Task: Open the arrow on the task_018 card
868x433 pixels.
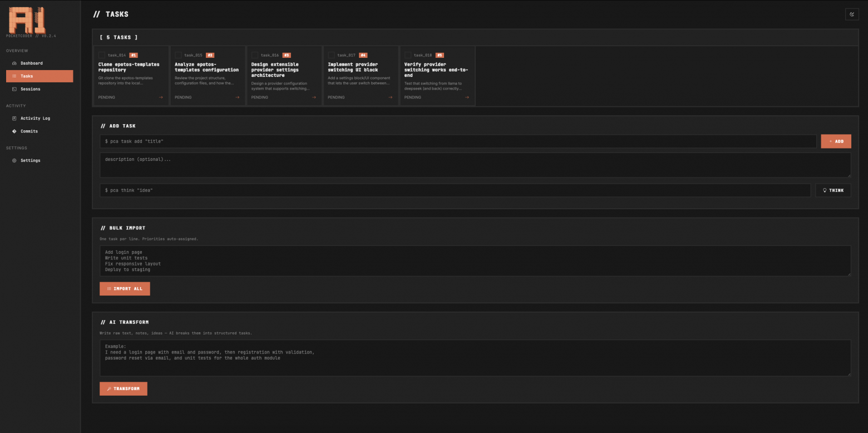Action: pyautogui.click(x=467, y=97)
